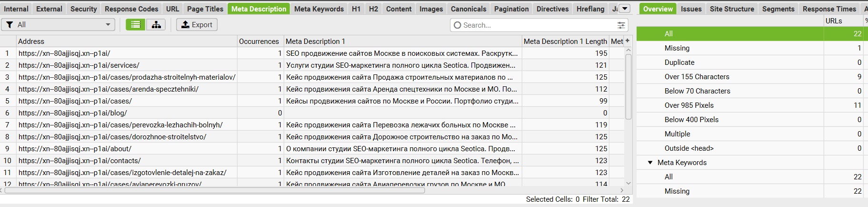Open the Site Structure tab
Viewport: 868px width, 207px height.
point(731,9)
